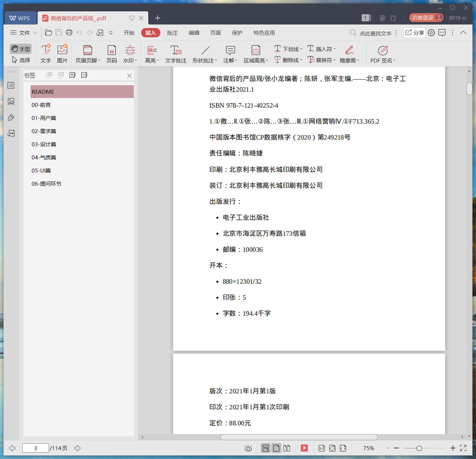Add a new tab with plus
The height and width of the screenshot is (459, 476).
pyautogui.click(x=158, y=18)
